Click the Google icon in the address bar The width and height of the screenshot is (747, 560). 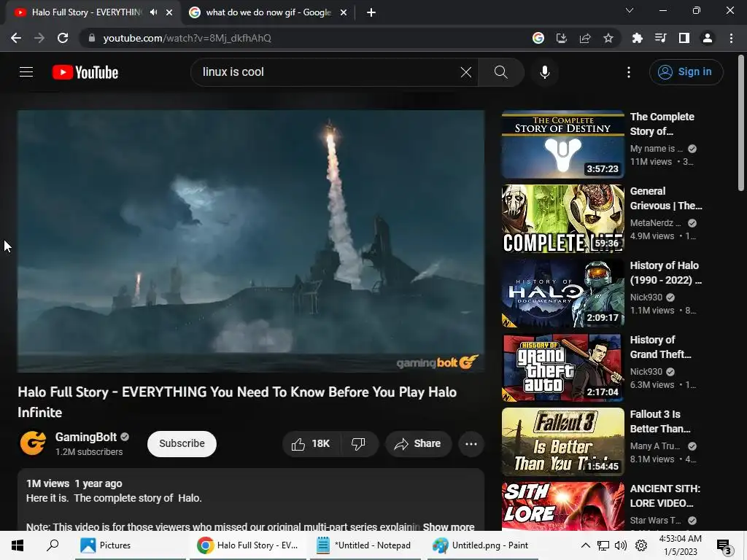pyautogui.click(x=538, y=38)
